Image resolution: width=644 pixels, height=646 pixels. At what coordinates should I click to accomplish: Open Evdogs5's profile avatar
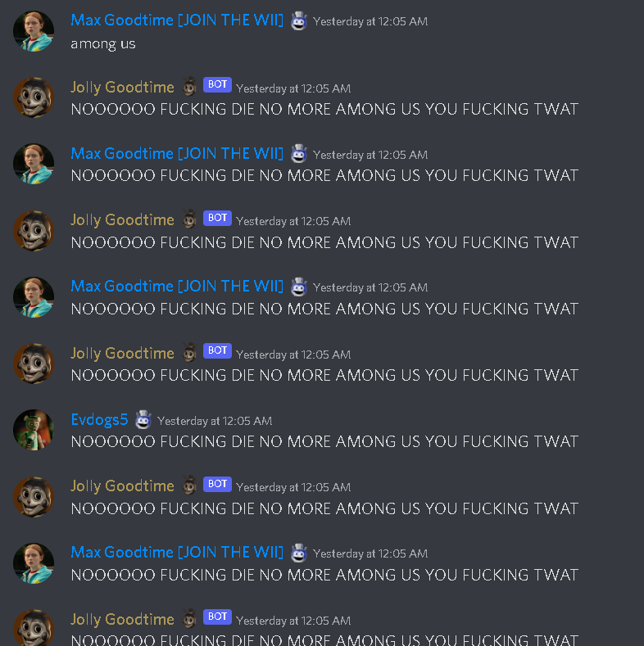pyautogui.click(x=34, y=430)
